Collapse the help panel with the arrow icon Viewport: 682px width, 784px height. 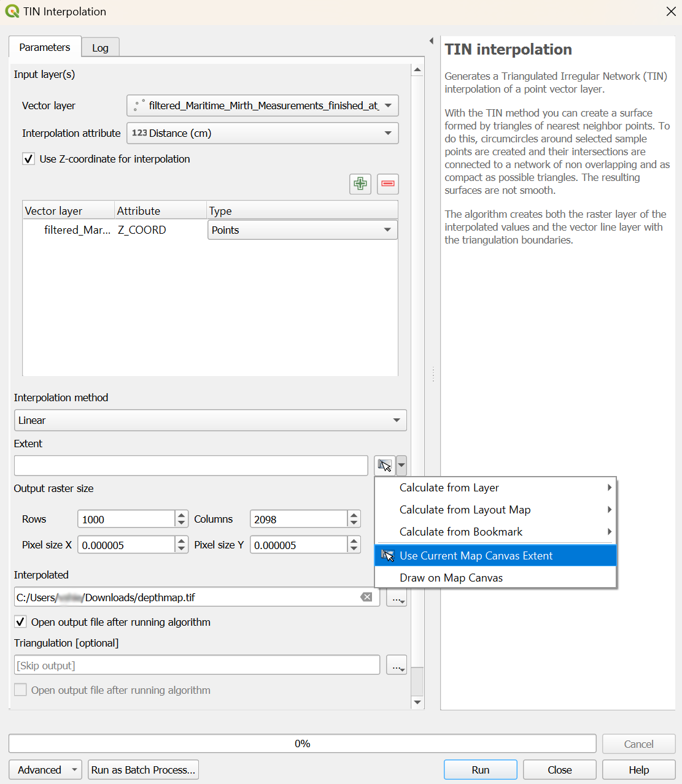point(432,40)
